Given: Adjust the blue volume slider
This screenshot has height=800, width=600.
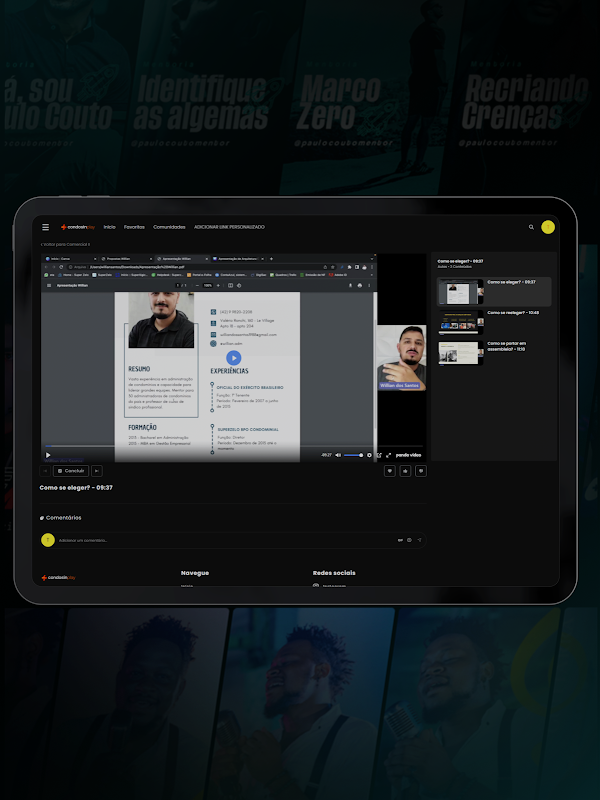Looking at the screenshot, I should 353,455.
